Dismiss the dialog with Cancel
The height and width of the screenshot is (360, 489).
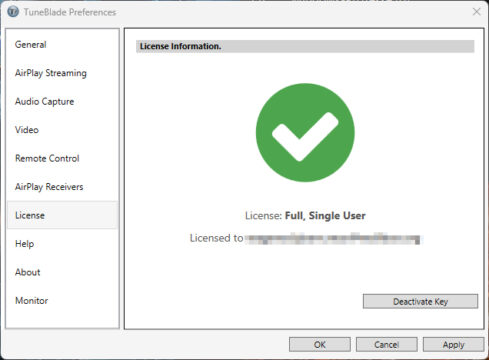(x=386, y=344)
